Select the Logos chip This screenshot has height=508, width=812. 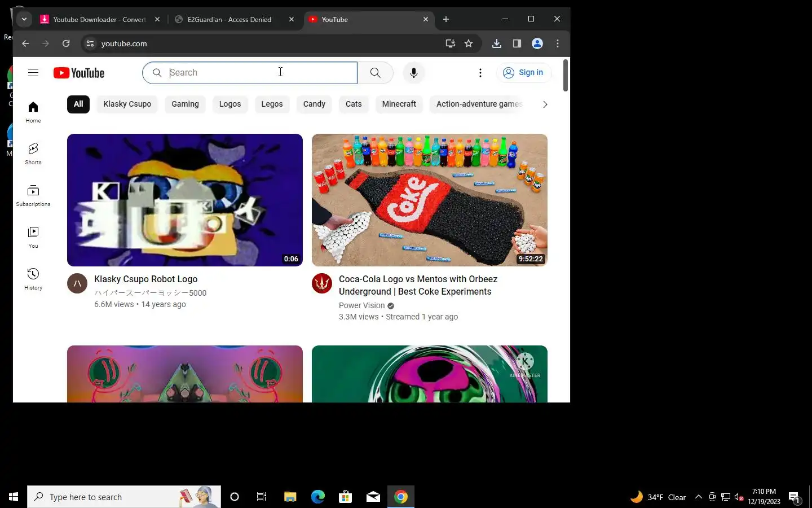pos(230,104)
